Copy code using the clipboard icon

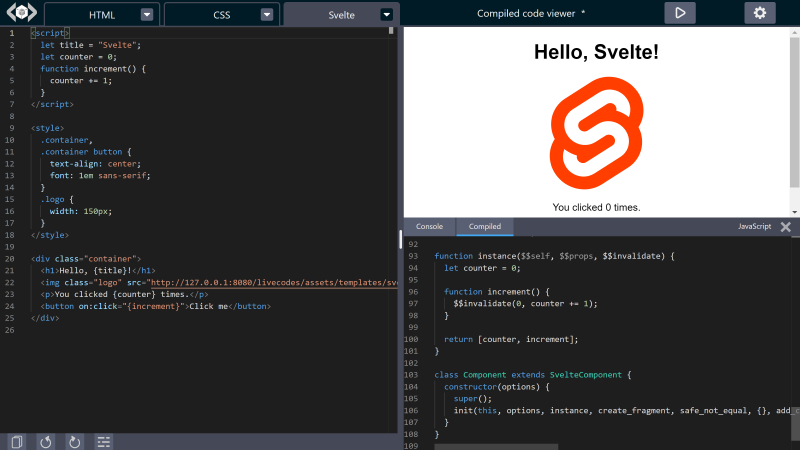(x=17, y=441)
